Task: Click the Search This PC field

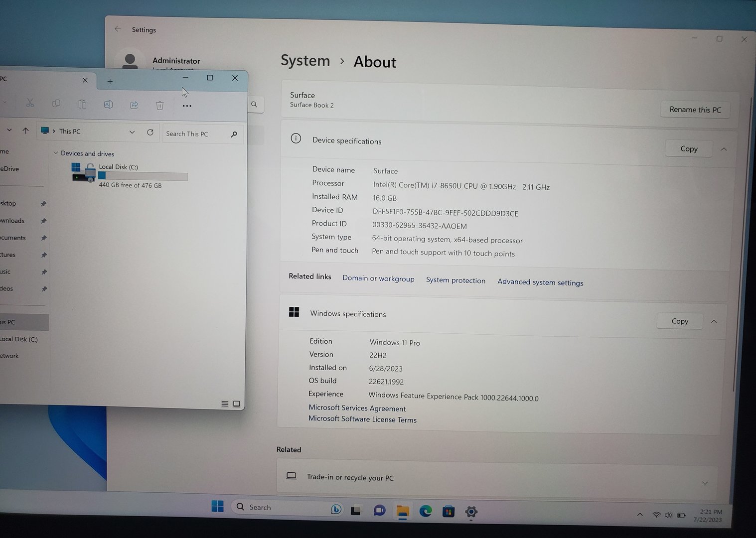Action: 196,134
